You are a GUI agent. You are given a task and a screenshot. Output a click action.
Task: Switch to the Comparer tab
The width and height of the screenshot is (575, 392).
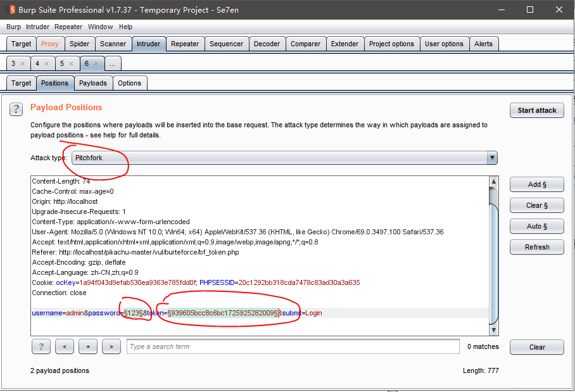tap(305, 44)
